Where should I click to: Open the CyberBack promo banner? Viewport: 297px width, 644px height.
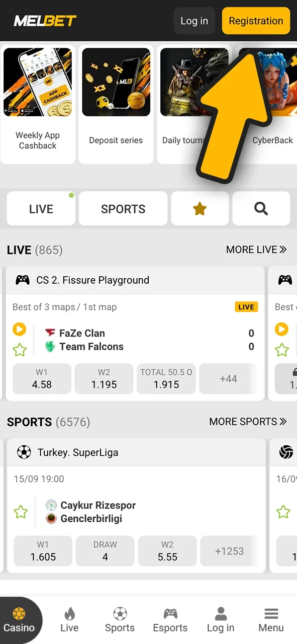tap(273, 101)
